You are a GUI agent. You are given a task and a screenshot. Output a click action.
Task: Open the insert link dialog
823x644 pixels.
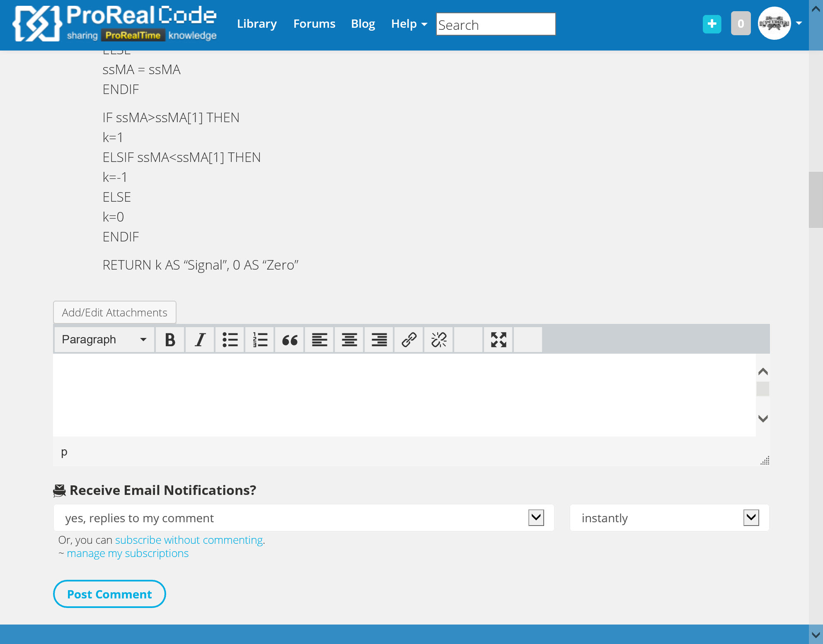(x=409, y=340)
